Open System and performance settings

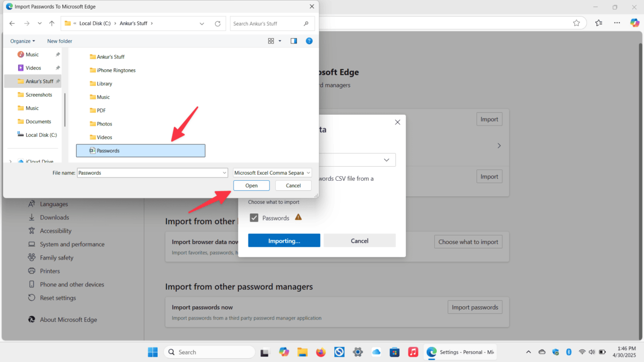click(72, 244)
